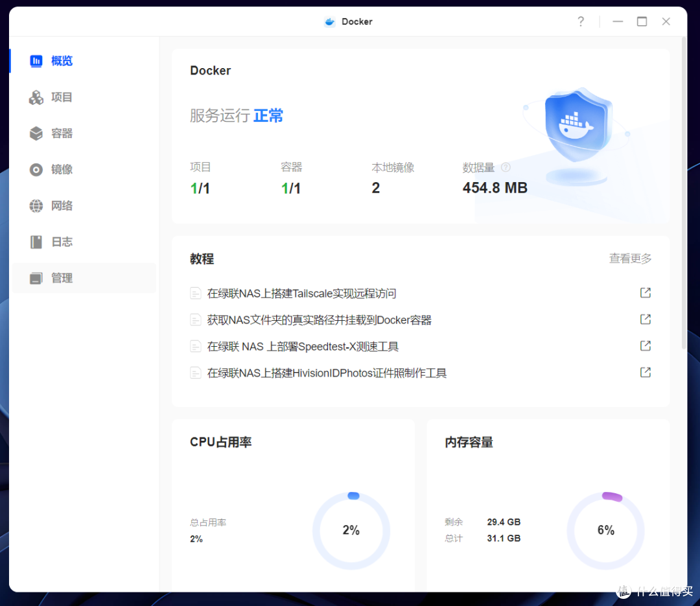Click 查看更多 to see more tutorials
Screen dimensions: 700x606
tap(630, 259)
